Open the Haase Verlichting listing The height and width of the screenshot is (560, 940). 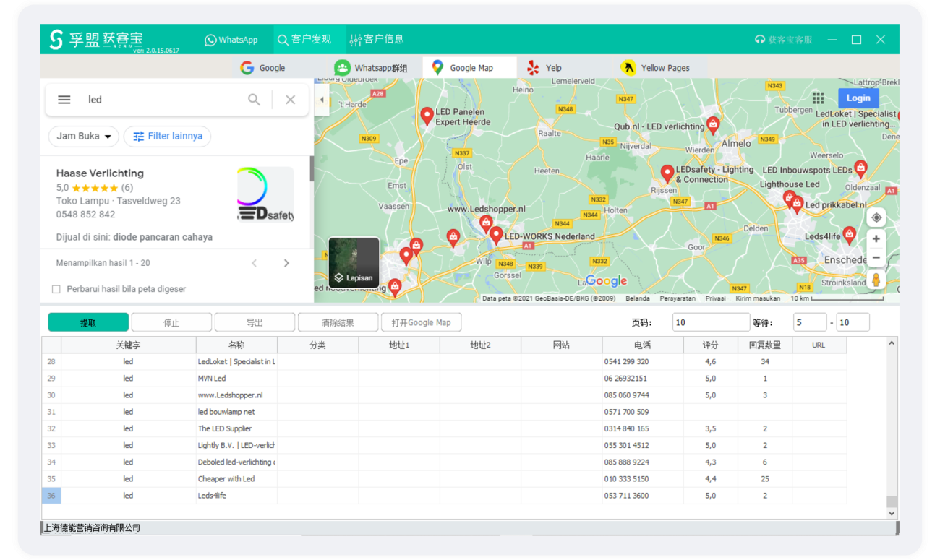[100, 173]
